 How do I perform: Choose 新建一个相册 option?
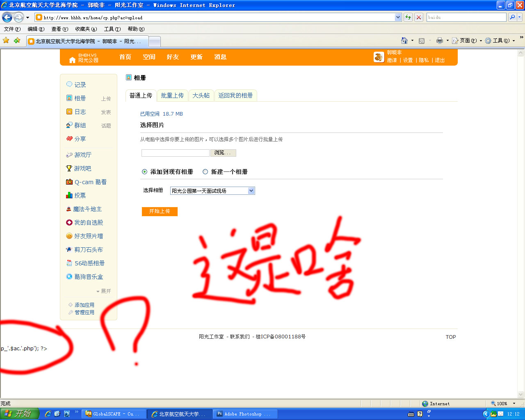coord(205,172)
